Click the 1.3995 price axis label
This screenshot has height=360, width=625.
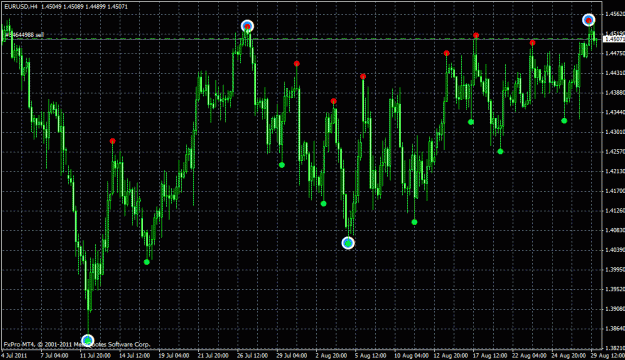click(615, 270)
